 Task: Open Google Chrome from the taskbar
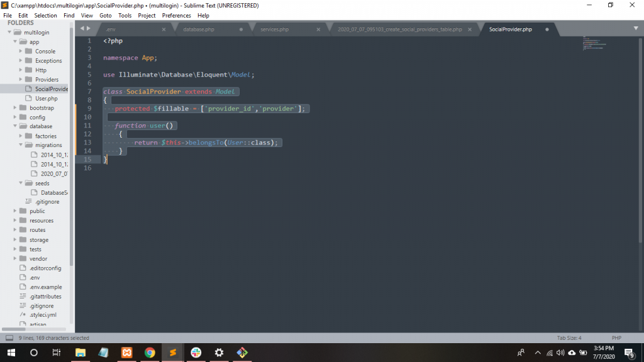(x=150, y=353)
